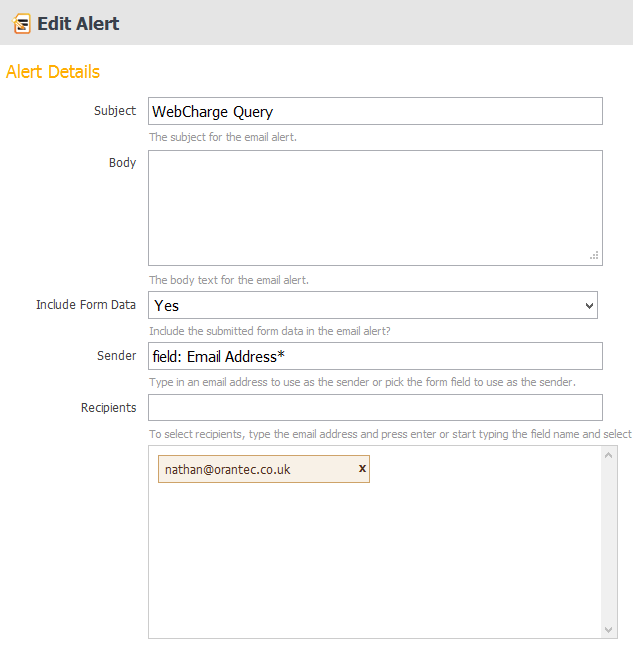Click inside the Body text area
Viewport: 633px width, 649px height.
[x=375, y=207]
